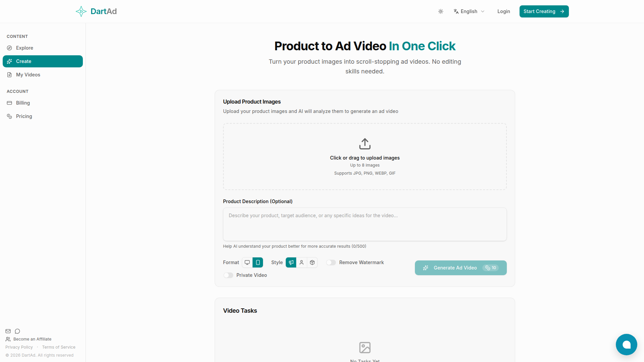The width and height of the screenshot is (644, 362).
Task: Open the floating chat support button
Action: click(x=626, y=344)
